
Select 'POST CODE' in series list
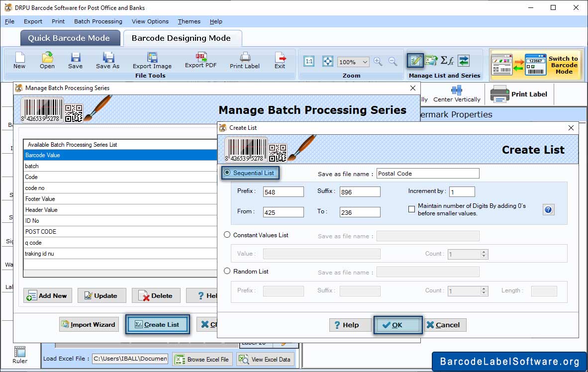coord(120,231)
